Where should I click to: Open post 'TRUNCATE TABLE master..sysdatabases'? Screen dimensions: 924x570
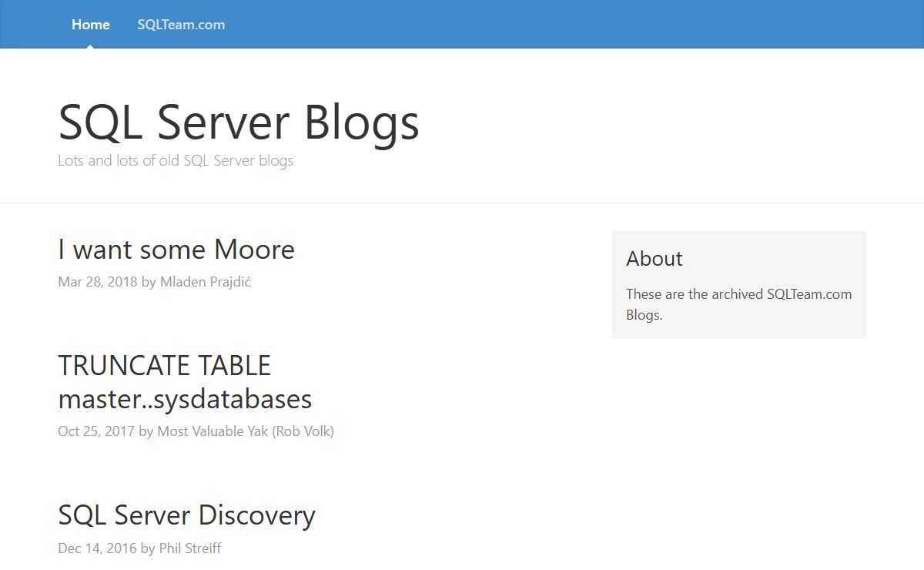[185, 382]
